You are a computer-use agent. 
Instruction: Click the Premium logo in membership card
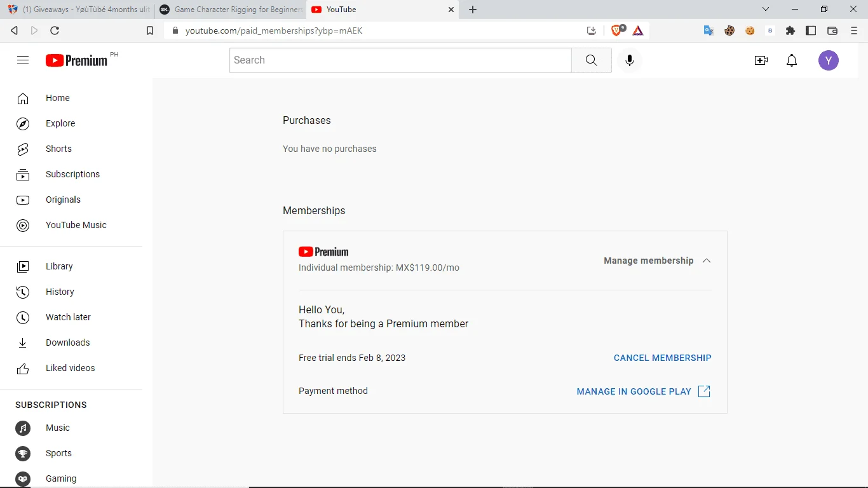[x=323, y=252]
